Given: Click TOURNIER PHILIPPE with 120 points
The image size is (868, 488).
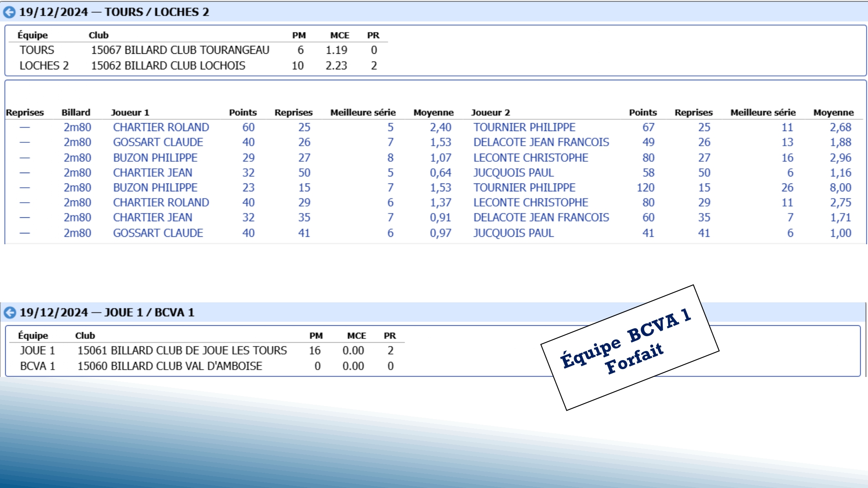Looking at the screenshot, I should 524,188.
